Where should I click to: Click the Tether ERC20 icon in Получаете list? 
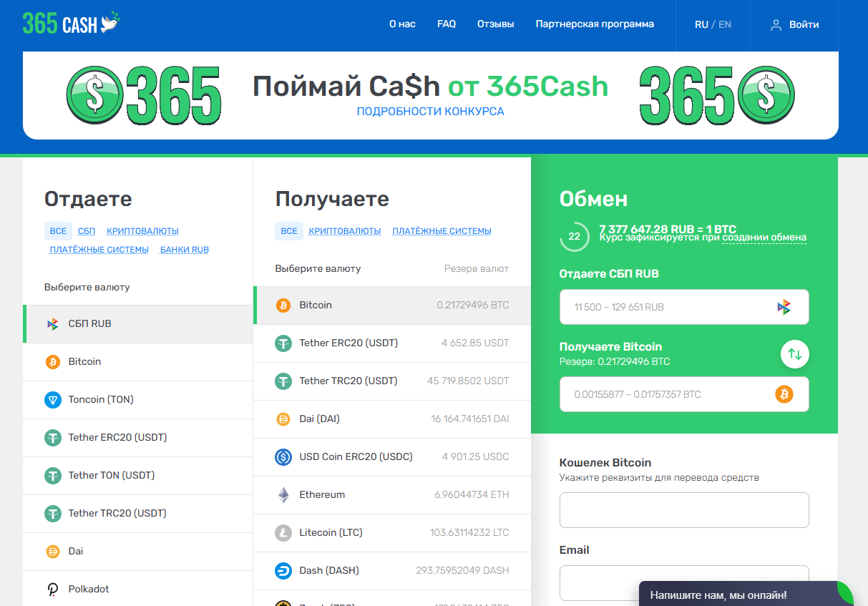pyautogui.click(x=283, y=343)
